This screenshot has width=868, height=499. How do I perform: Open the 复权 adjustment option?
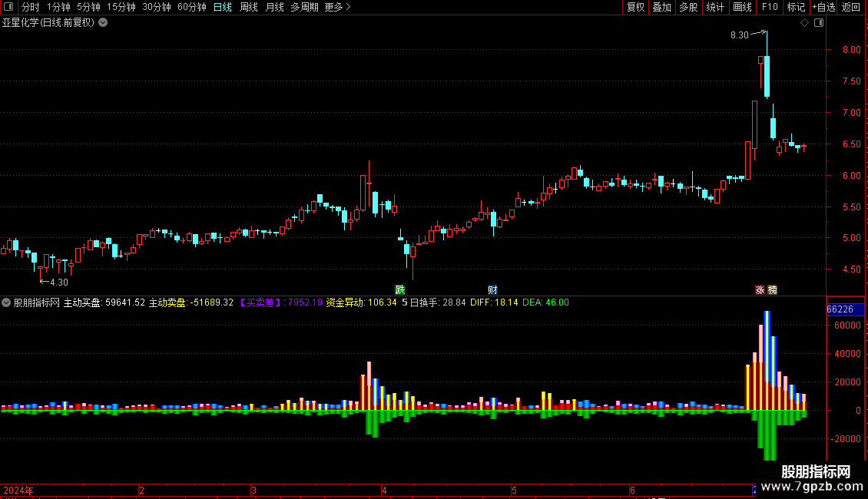pos(635,7)
